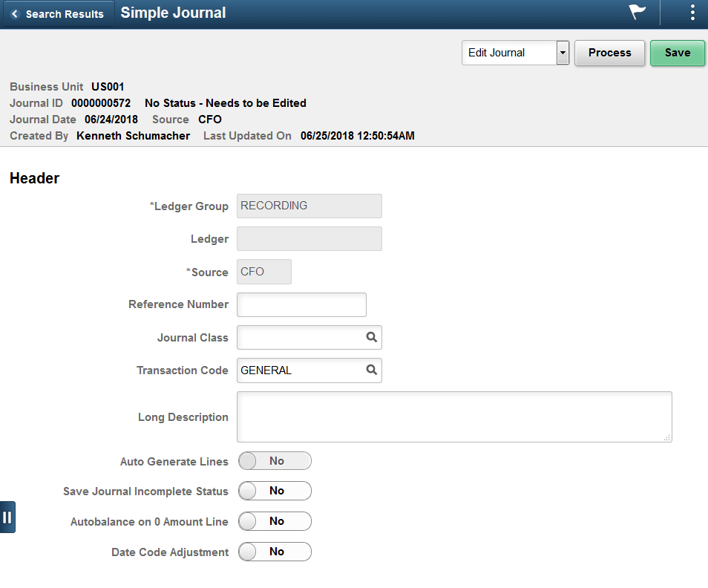Image resolution: width=708 pixels, height=588 pixels.
Task: Click Created By name Kenneth Schumacher
Action: 133,135
